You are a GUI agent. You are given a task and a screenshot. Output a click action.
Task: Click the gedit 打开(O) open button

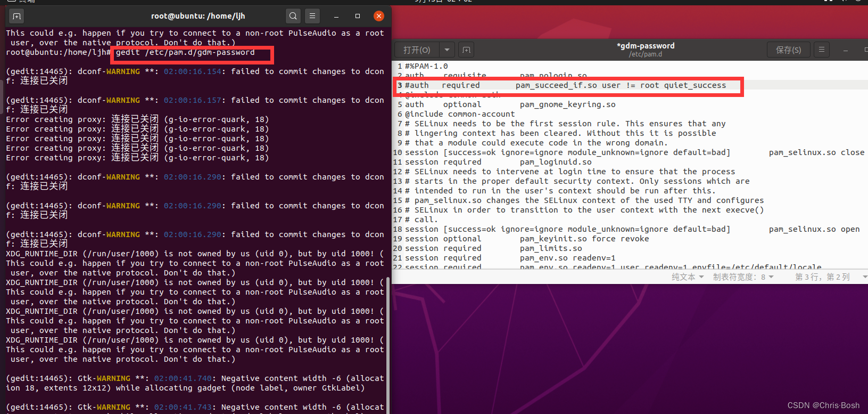pyautogui.click(x=417, y=50)
